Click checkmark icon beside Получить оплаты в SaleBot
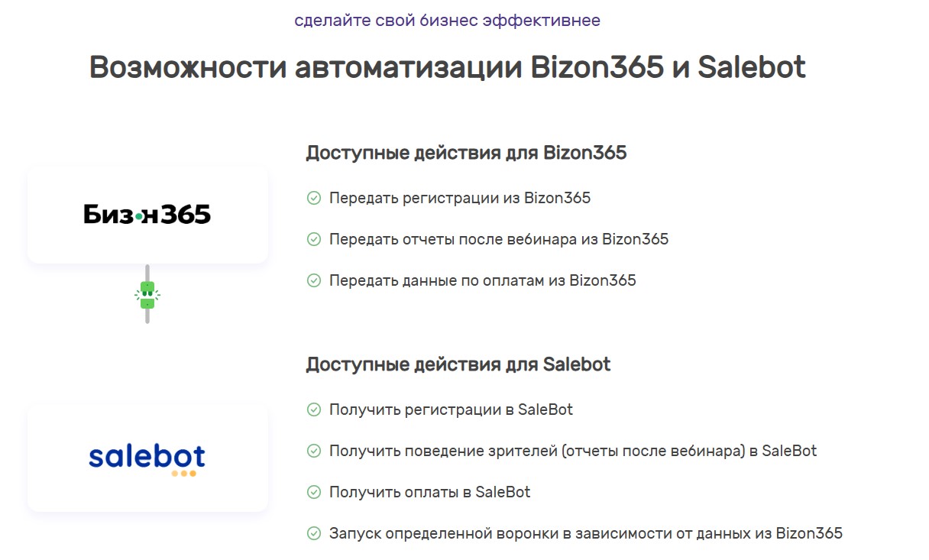 point(314,493)
